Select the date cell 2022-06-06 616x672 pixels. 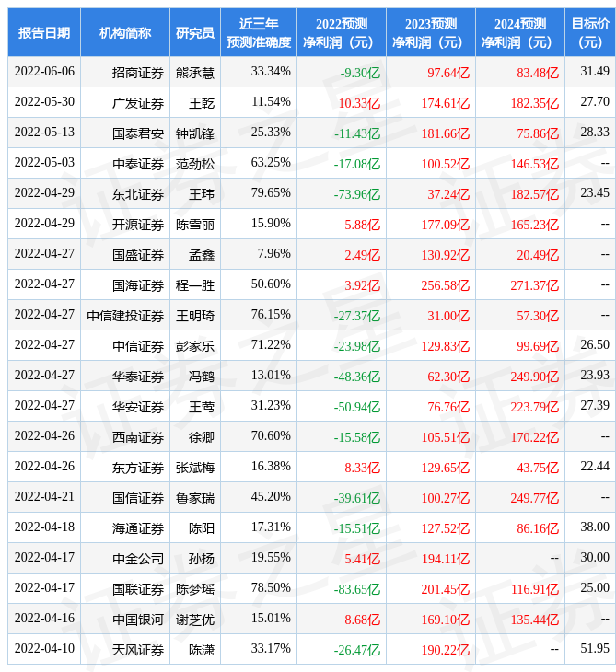click(x=44, y=72)
